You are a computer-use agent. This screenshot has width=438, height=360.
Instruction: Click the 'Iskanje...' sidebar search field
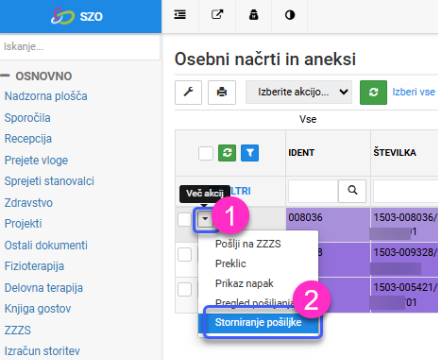point(80,47)
